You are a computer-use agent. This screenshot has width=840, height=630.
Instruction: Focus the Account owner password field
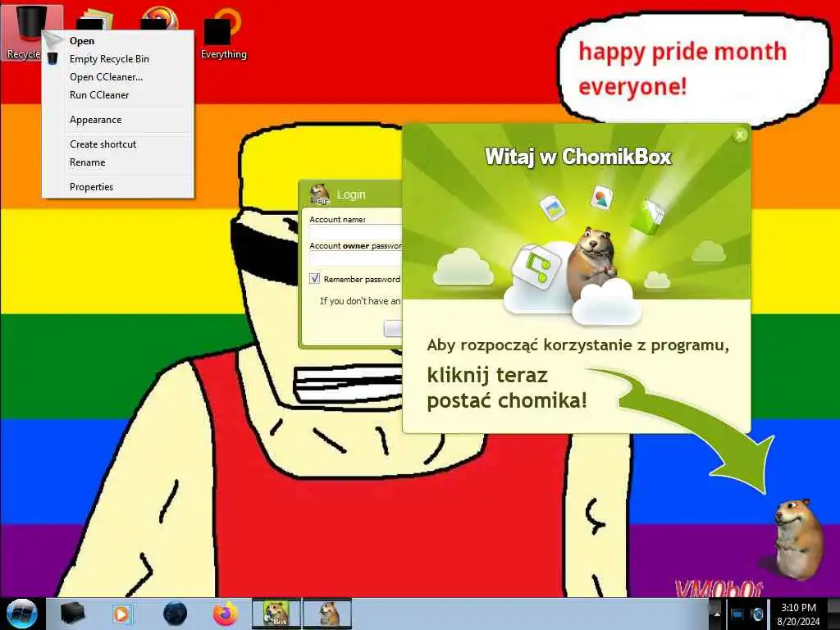point(356,259)
